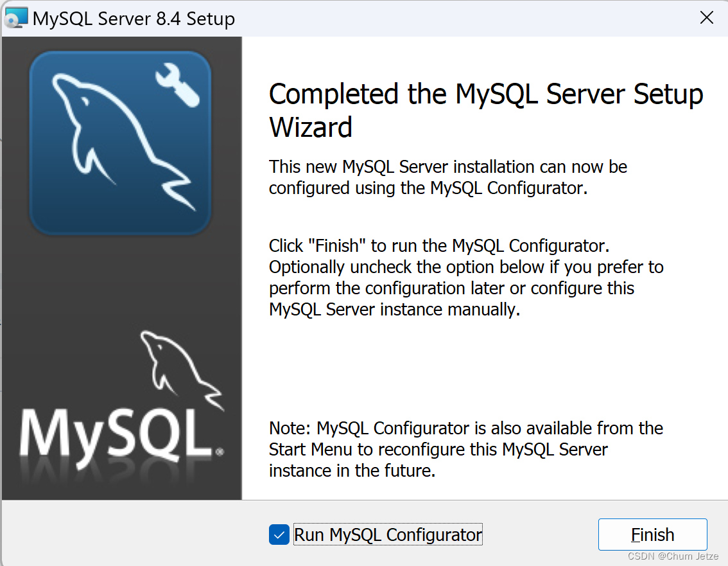Click the dotted focus outline around the checkbox label
The height and width of the screenshot is (566, 728).
click(x=388, y=534)
